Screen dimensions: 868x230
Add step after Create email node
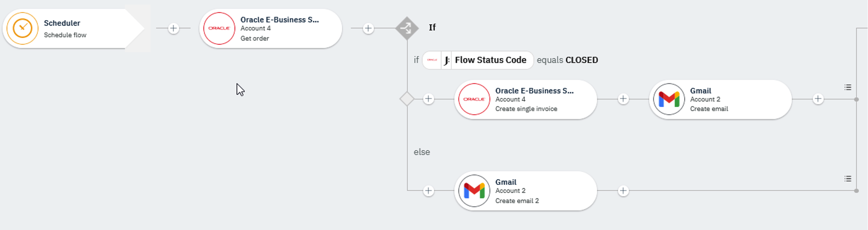(818, 99)
